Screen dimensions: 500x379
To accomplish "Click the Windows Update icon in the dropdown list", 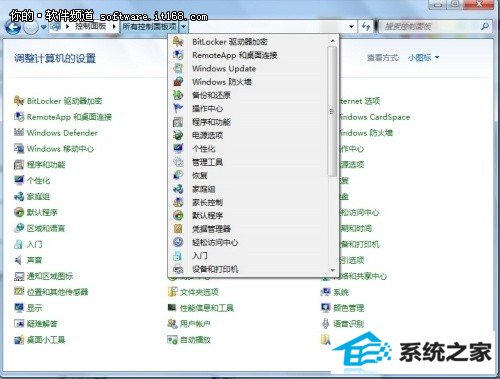I will point(178,68).
